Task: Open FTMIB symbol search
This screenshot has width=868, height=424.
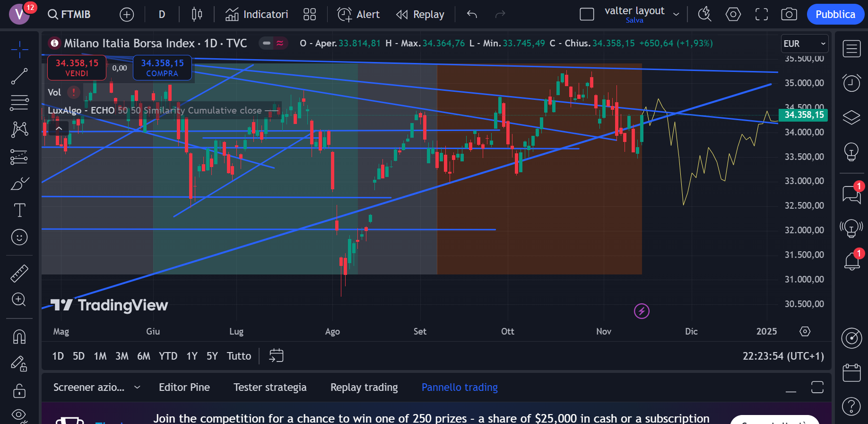Action: pyautogui.click(x=69, y=14)
